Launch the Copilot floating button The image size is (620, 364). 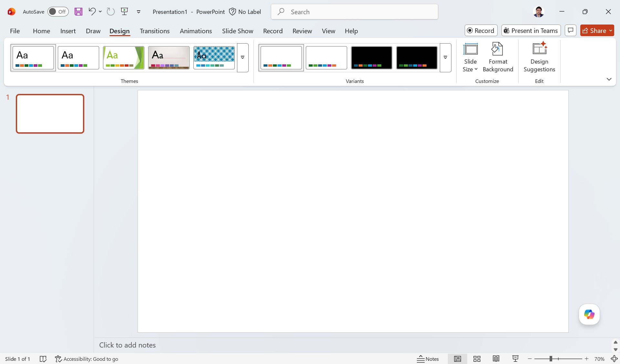pyautogui.click(x=589, y=314)
